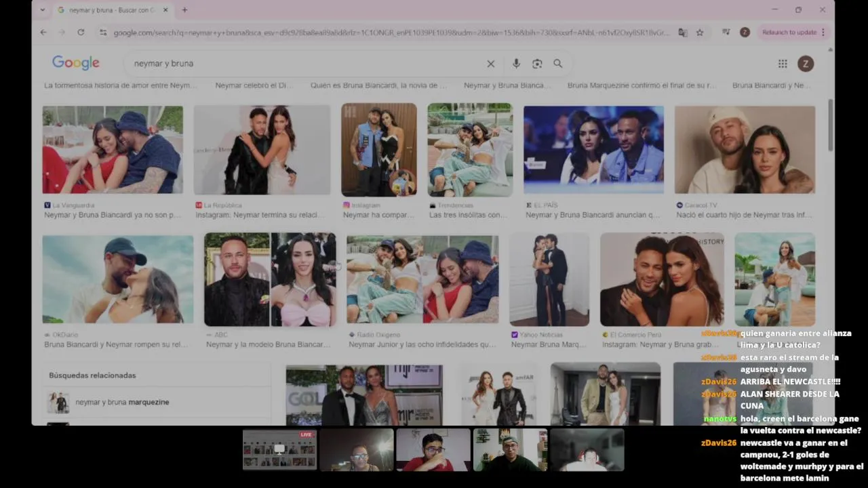Start voice search with the microphone icon
Viewport: 868px width, 488px height.
pyautogui.click(x=516, y=63)
